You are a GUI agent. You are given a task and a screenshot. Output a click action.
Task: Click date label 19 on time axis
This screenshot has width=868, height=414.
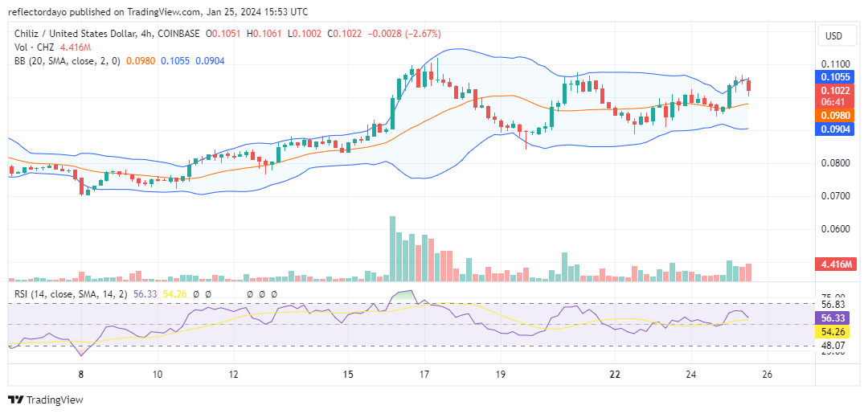pos(501,374)
